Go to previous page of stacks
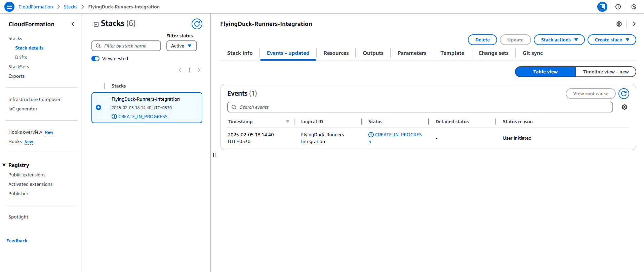Image resolution: width=644 pixels, height=272 pixels. [180, 70]
